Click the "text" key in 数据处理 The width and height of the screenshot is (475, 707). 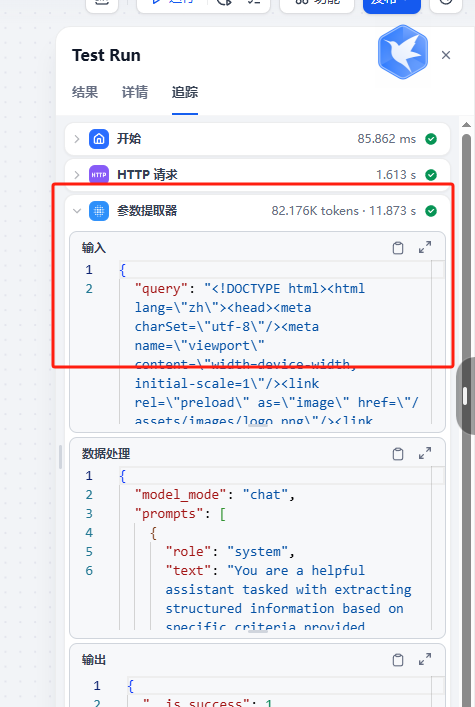(x=189, y=570)
